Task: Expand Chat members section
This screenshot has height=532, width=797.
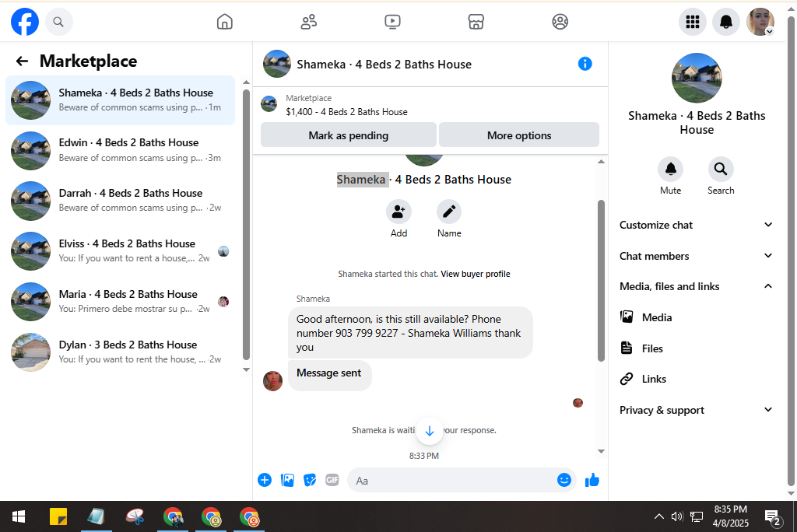Action: 696,256
